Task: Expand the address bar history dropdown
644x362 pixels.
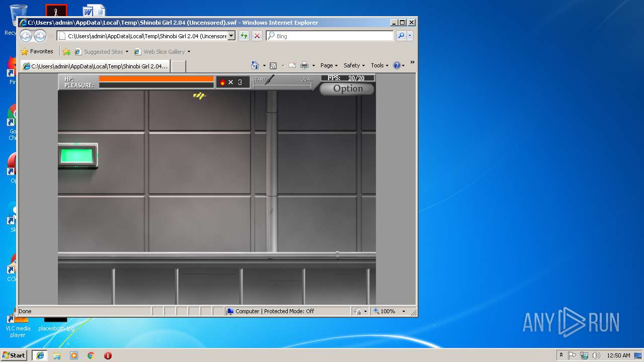Action: (231, 36)
